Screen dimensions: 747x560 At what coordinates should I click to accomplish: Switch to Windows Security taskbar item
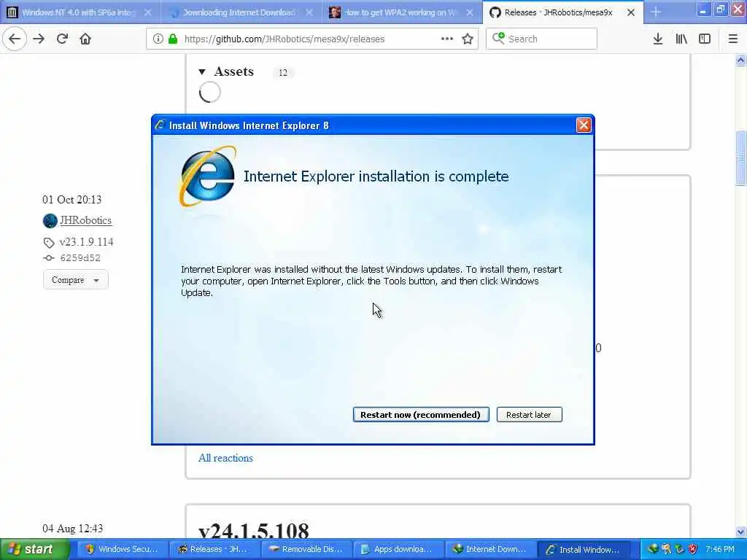(121, 550)
